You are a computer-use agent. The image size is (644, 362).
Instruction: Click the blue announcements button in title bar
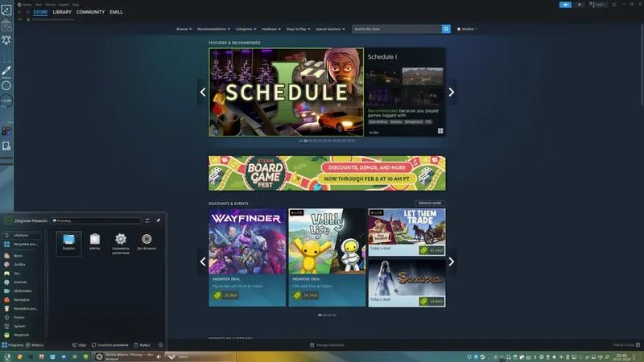(565, 5)
